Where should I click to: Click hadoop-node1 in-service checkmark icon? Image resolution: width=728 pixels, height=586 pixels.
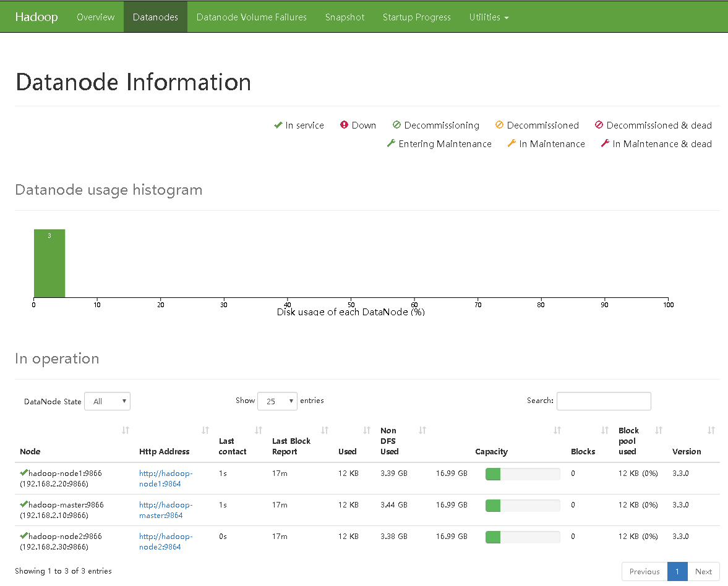tap(24, 473)
